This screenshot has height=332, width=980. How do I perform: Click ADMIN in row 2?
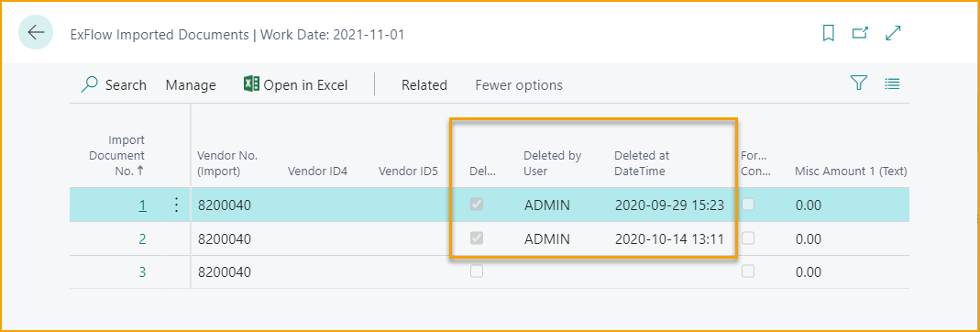(547, 238)
